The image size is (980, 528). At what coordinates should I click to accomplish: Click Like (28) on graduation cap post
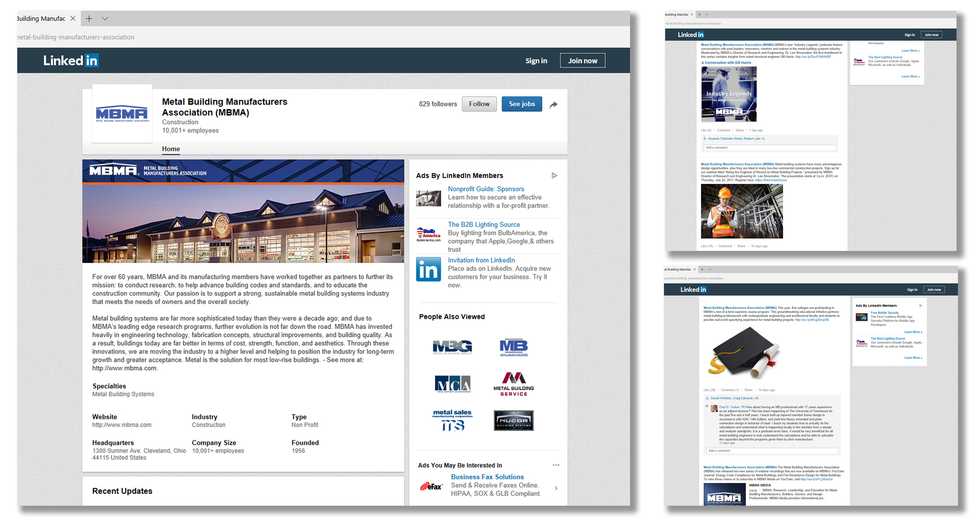pyautogui.click(x=709, y=390)
